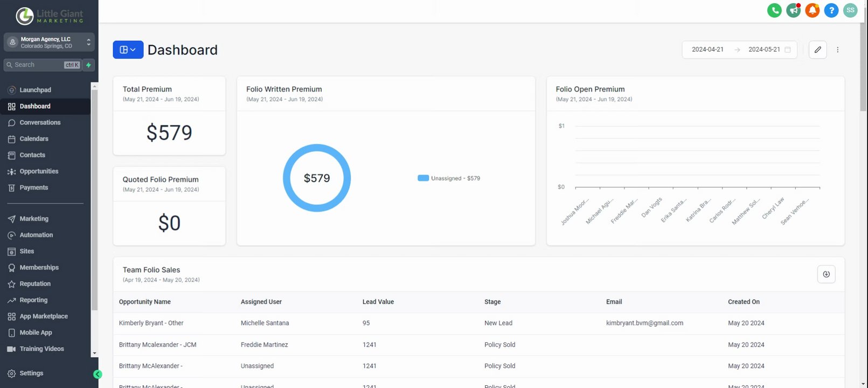
Task: Open the Brittany Mcalexander - JCM opportunity
Action: [x=158, y=345]
